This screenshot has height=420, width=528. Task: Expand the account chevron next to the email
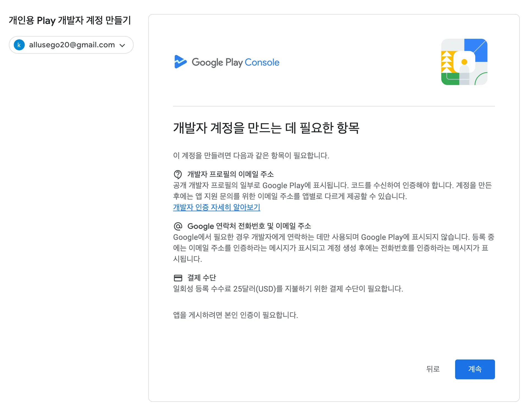point(122,45)
